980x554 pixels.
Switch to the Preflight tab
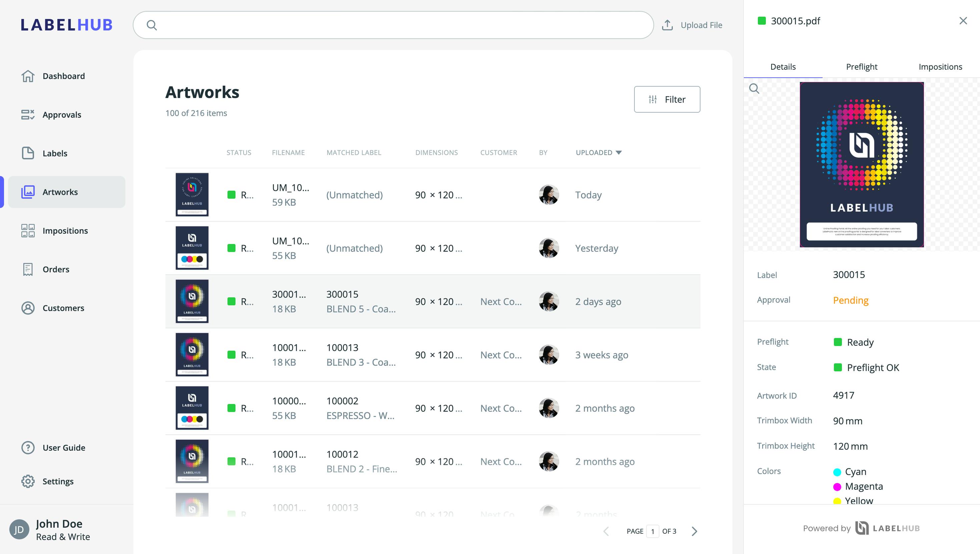(x=861, y=67)
